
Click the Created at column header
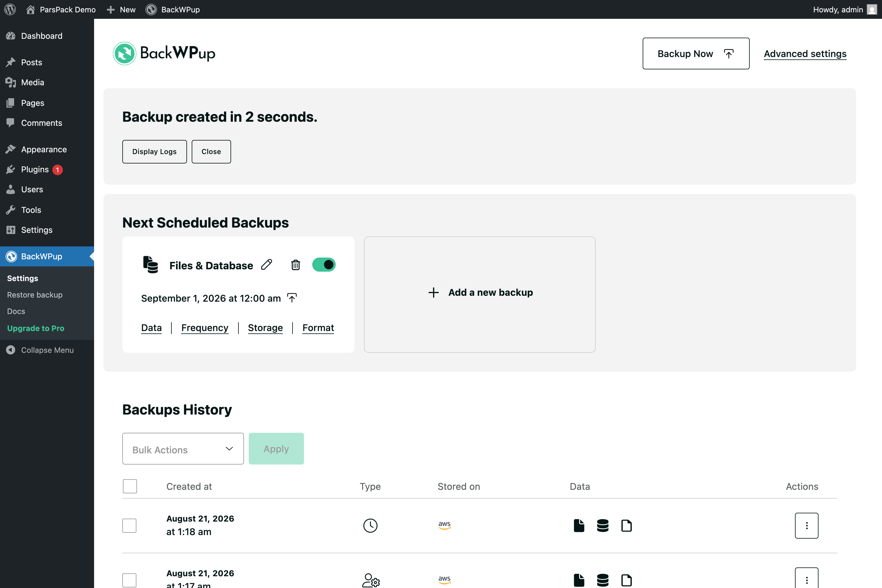[189, 486]
